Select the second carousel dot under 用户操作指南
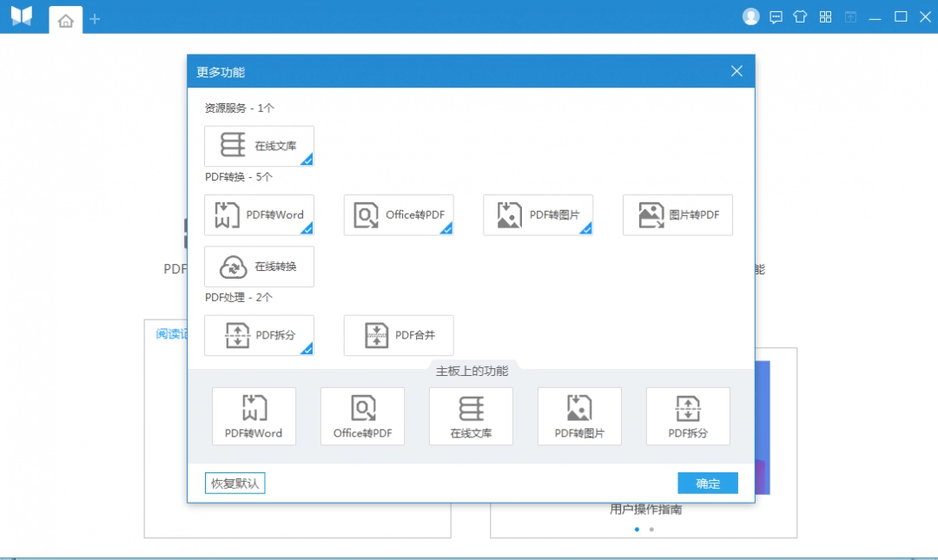This screenshot has height=560, width=938. 651,529
